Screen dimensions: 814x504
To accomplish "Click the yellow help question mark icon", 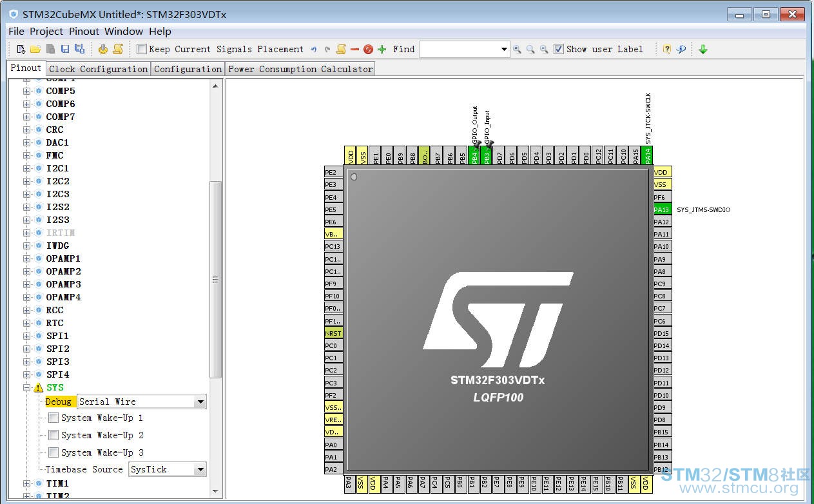I will (x=667, y=49).
